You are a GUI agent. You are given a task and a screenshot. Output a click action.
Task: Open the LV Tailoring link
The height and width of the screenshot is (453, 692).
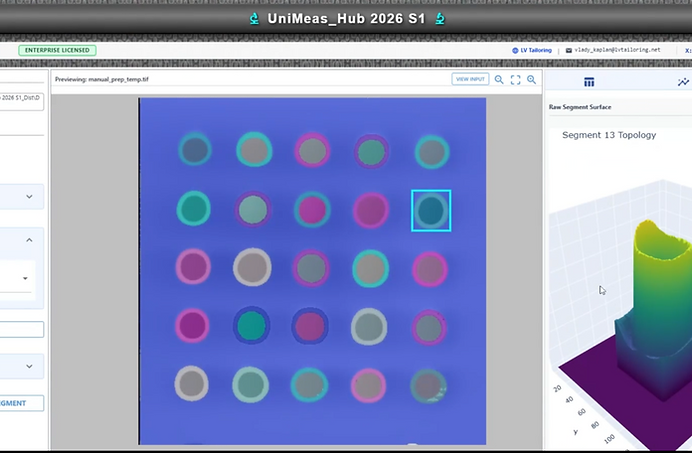pyautogui.click(x=536, y=50)
